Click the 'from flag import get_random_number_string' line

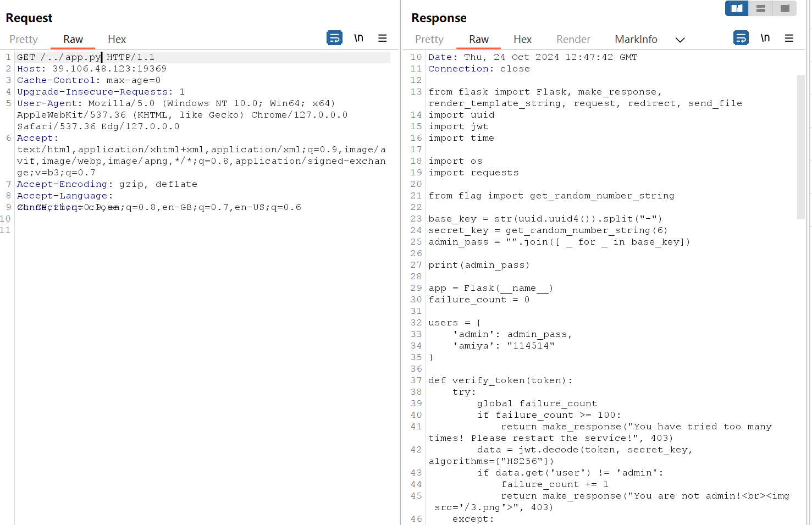[551, 196]
